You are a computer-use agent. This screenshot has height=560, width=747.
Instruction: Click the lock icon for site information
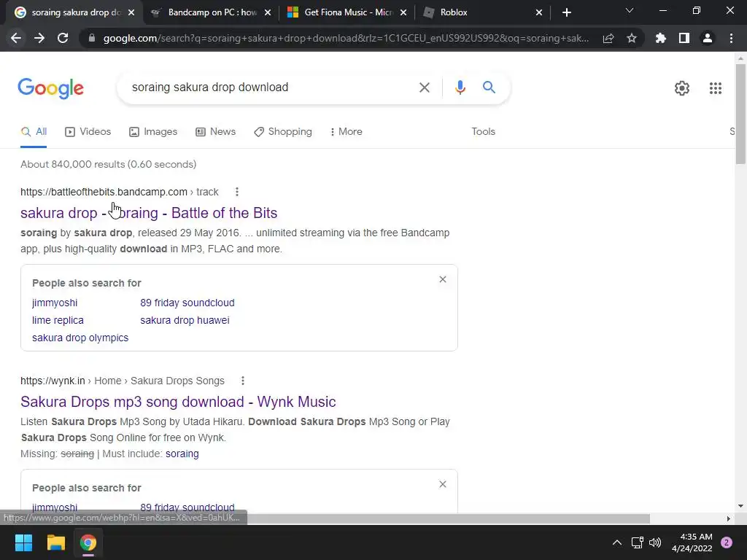(92, 38)
